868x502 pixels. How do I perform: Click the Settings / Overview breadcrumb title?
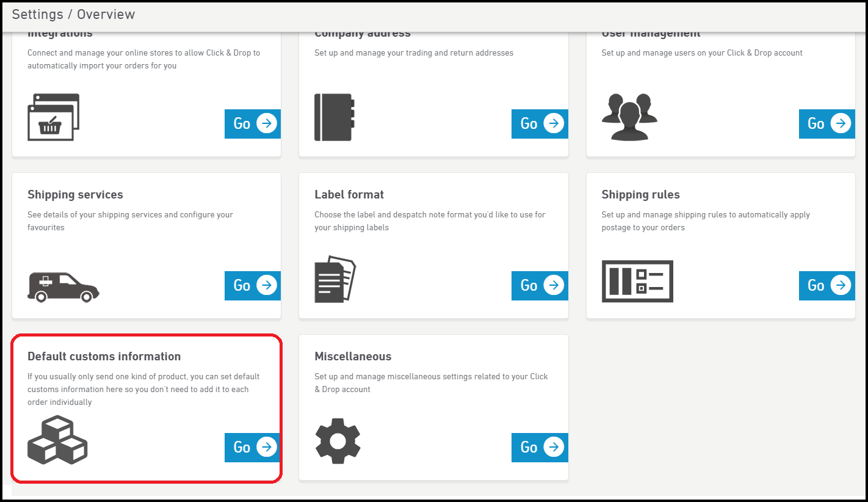point(73,15)
